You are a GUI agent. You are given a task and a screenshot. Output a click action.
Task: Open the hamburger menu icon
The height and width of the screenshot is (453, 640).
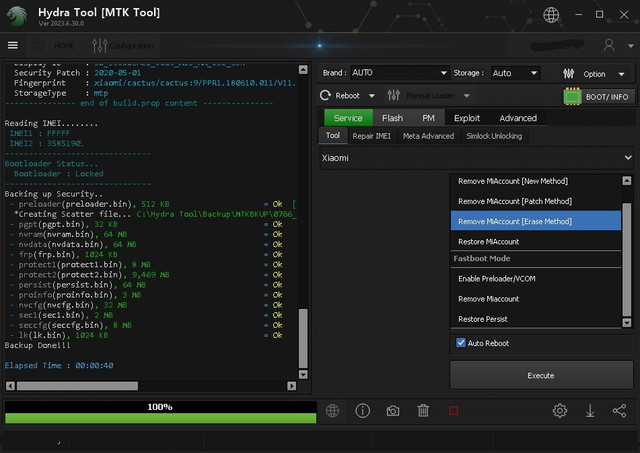coord(13,45)
